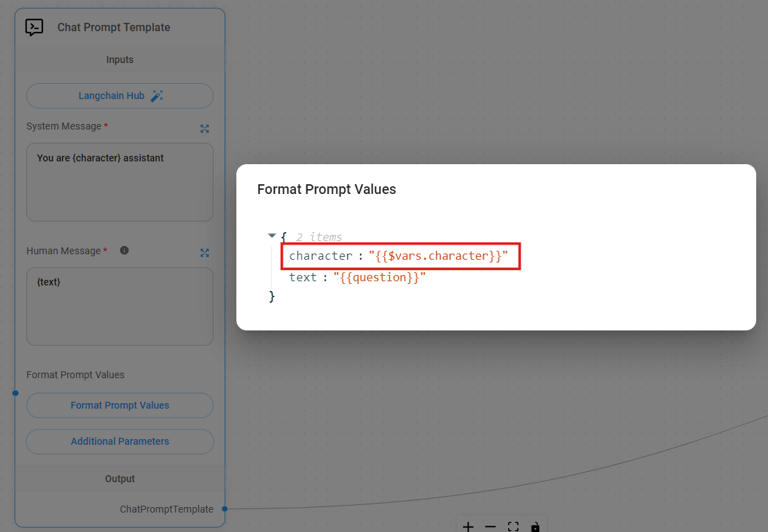
Task: Fit the flow to view
Action: pos(513,526)
